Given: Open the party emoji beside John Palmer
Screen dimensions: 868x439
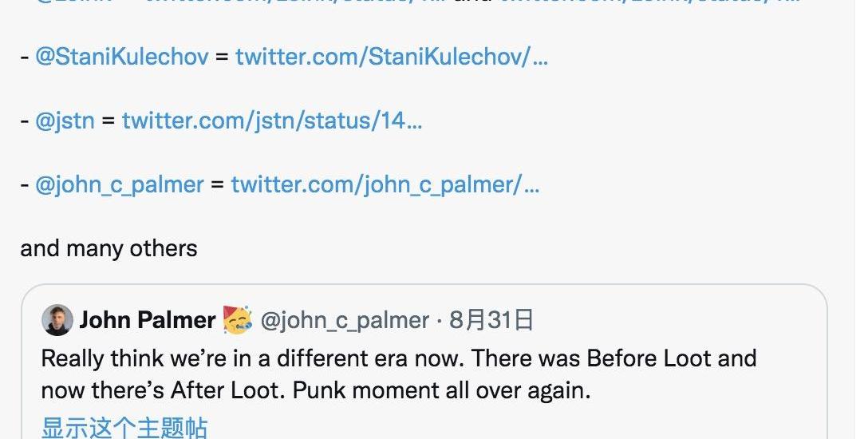Looking at the screenshot, I should 237,320.
